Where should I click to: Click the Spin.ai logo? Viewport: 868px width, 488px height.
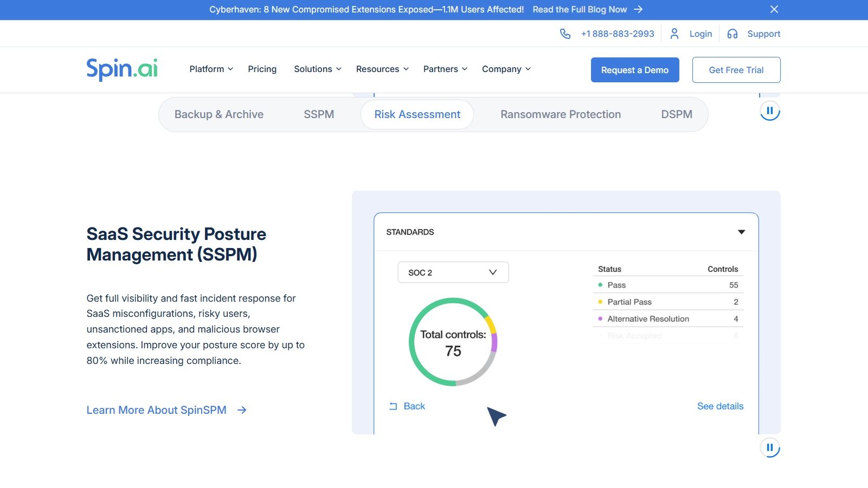coord(122,69)
